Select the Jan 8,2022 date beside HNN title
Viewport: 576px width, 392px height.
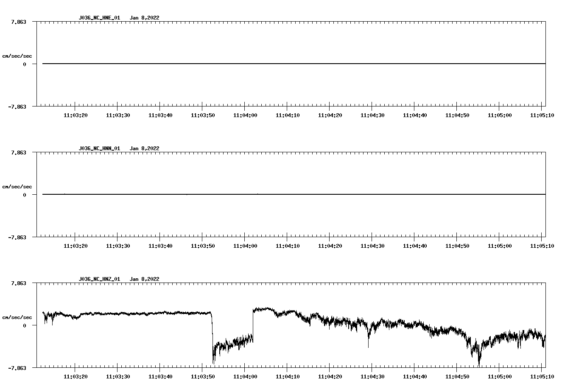pyautogui.click(x=145, y=148)
